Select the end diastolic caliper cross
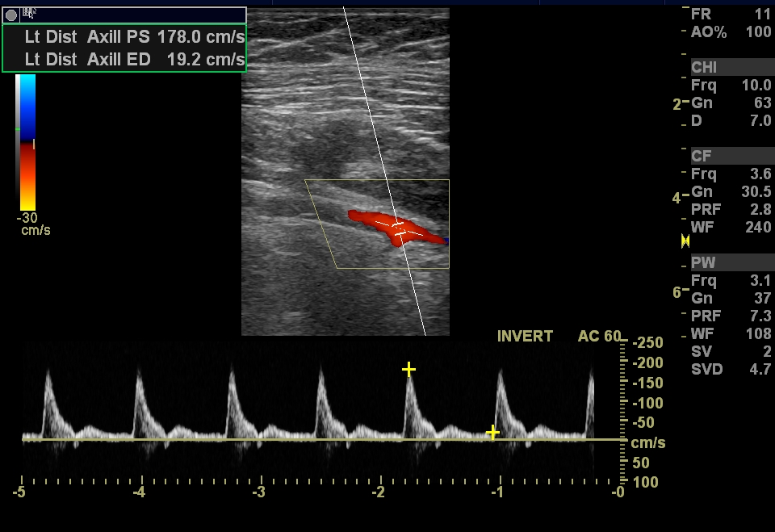The image size is (775, 532). pos(493,433)
